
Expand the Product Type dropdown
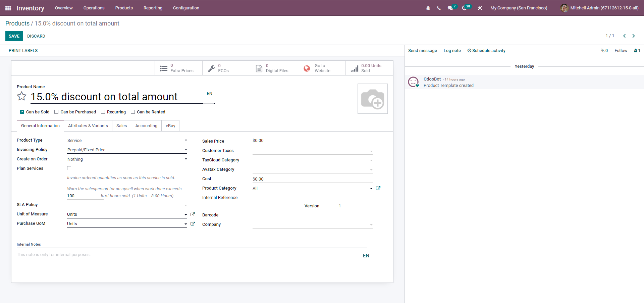click(x=127, y=141)
